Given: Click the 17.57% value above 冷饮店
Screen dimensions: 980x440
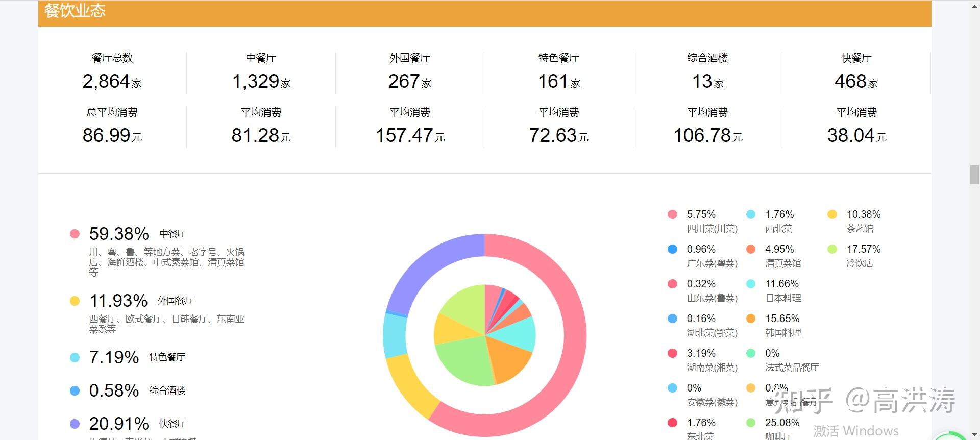Looking at the screenshot, I should [864, 249].
